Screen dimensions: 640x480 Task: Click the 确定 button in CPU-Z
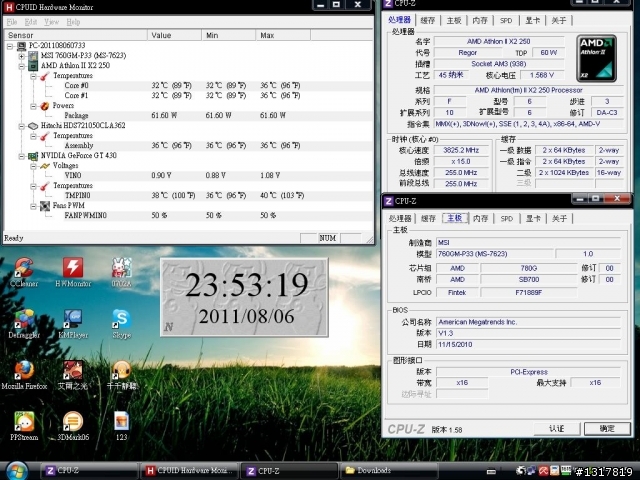pyautogui.click(x=607, y=429)
